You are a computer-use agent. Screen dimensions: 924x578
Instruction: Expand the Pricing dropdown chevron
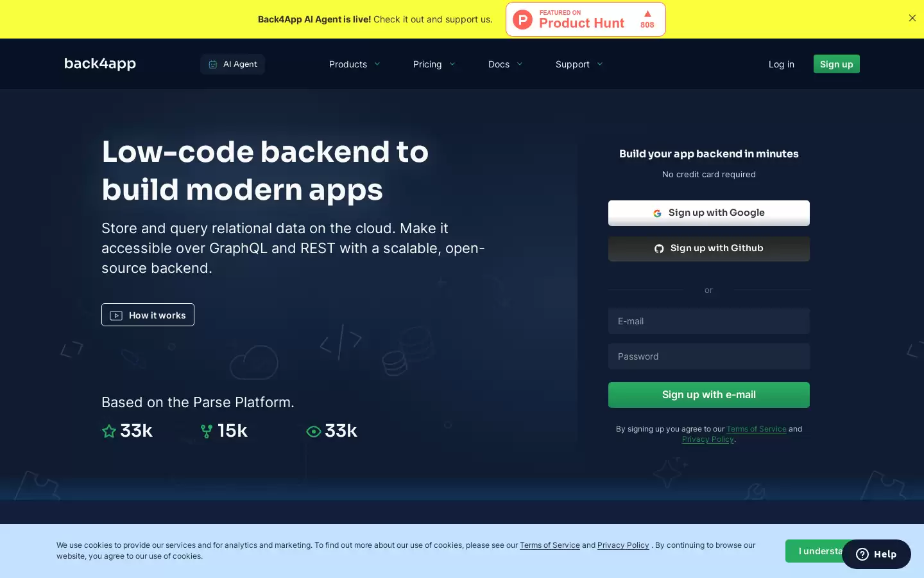452,64
